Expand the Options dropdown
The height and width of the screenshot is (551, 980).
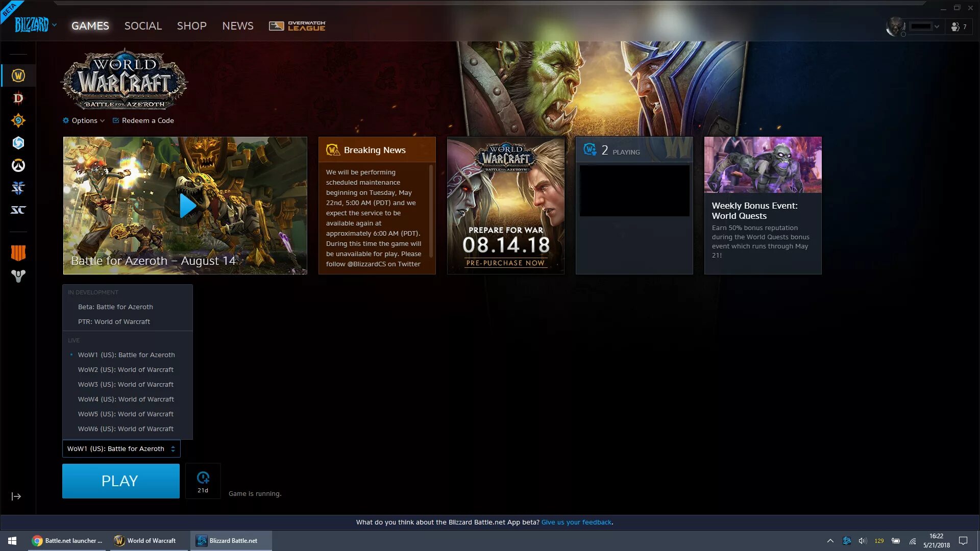pos(84,120)
